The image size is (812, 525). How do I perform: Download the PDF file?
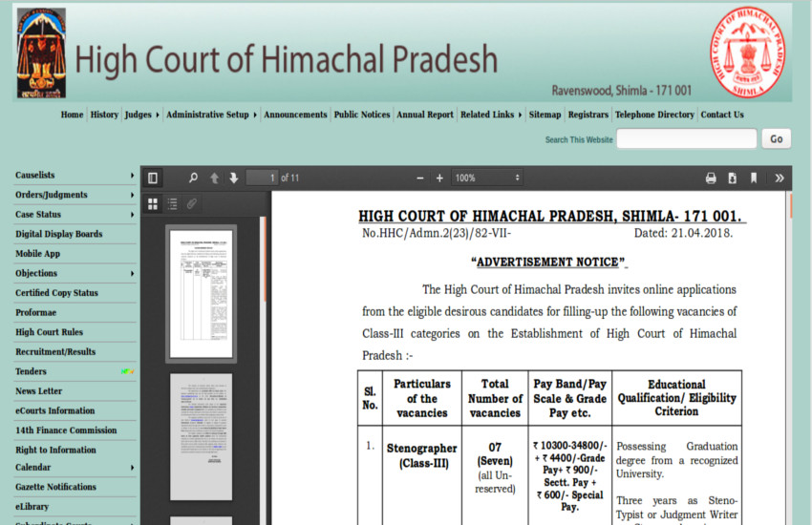coord(732,178)
